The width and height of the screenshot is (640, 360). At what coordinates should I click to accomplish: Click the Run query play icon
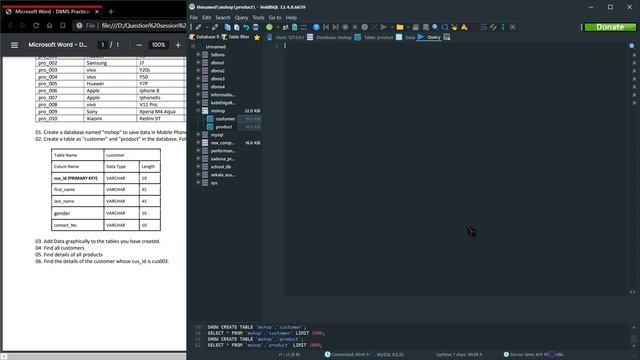click(x=383, y=27)
